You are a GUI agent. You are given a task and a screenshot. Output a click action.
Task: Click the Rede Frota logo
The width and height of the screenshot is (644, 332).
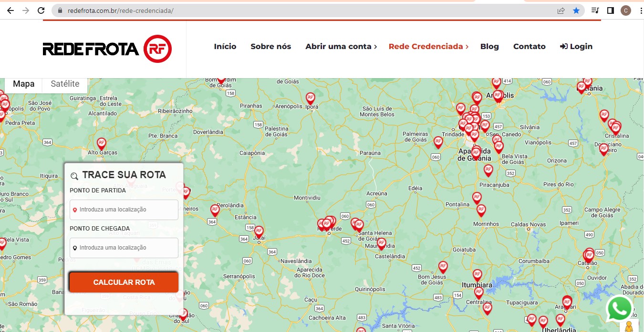click(107, 49)
